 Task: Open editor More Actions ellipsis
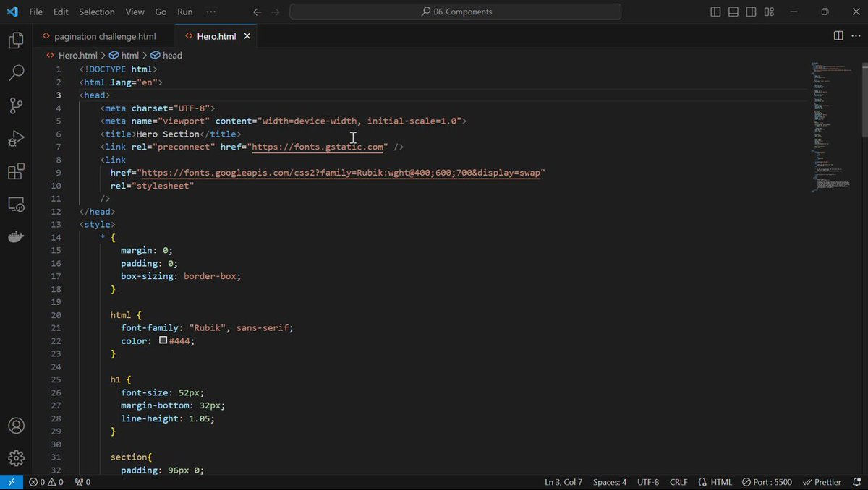pos(856,35)
